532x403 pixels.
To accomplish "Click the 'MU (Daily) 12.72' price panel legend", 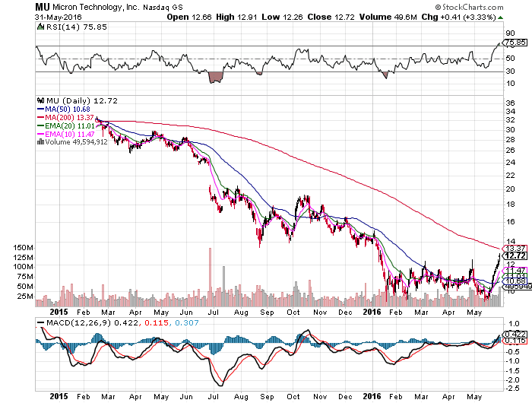I will pos(82,100).
